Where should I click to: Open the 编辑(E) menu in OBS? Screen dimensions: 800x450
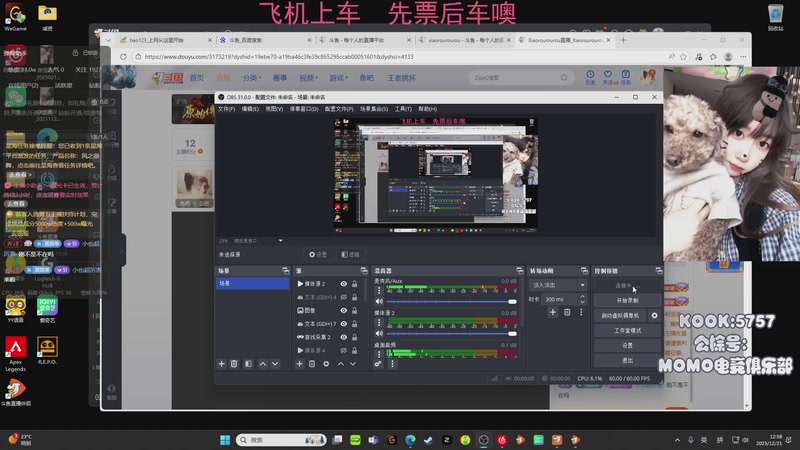(250, 109)
